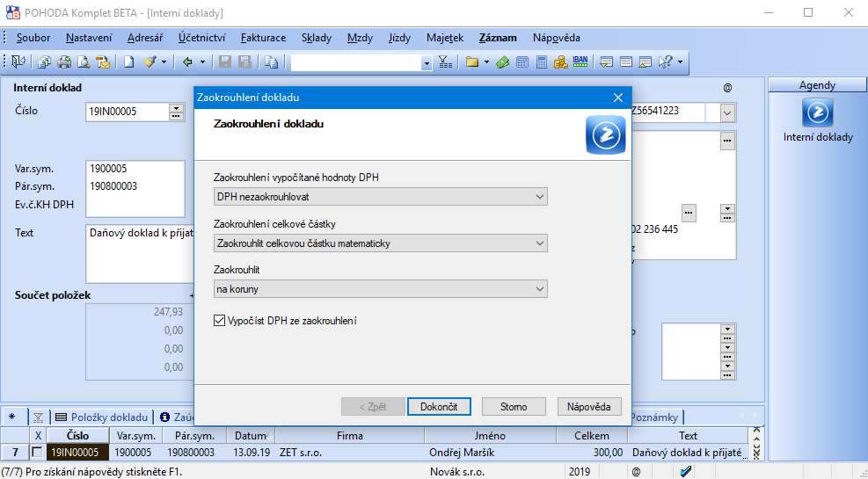Click the blue checkmark status bar icon
The height and width of the screenshot is (479, 868).
click(x=686, y=471)
